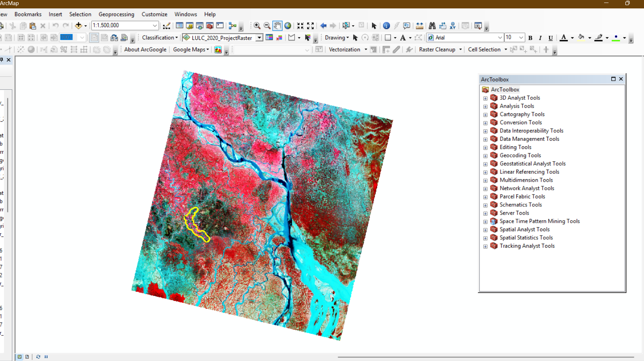Expand the Spatial Analyst Tools toolbox
This screenshot has width=644, height=361.
[x=485, y=230]
